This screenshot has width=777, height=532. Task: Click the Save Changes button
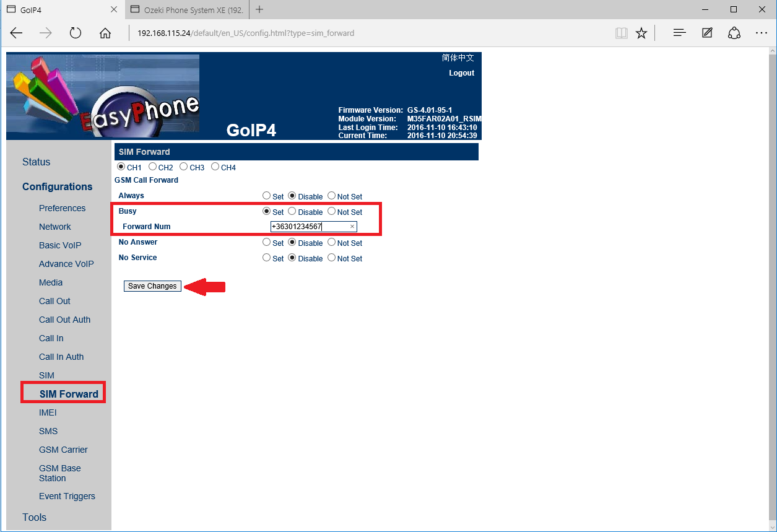click(x=152, y=286)
